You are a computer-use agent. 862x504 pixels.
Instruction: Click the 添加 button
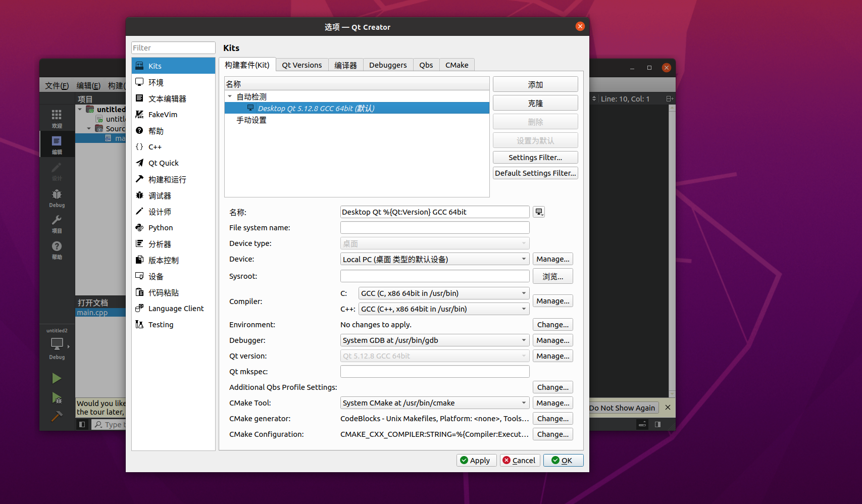(x=535, y=85)
